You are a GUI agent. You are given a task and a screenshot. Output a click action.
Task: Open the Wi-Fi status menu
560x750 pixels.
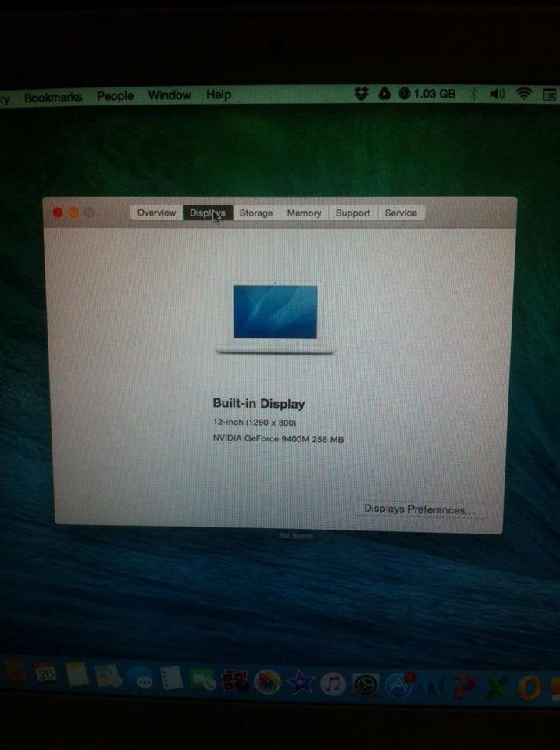pyautogui.click(x=524, y=94)
